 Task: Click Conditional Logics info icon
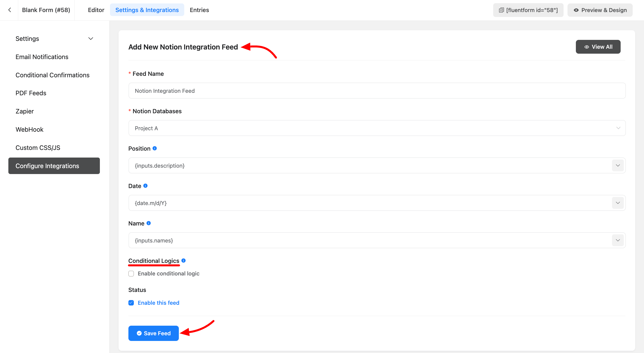183,260
